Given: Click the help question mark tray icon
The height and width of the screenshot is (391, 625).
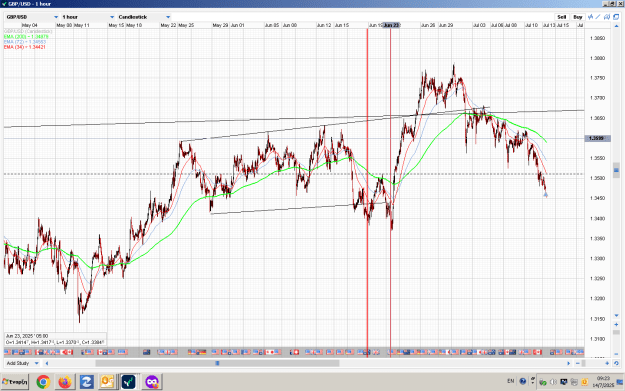Looking at the screenshot, I should (523, 381).
